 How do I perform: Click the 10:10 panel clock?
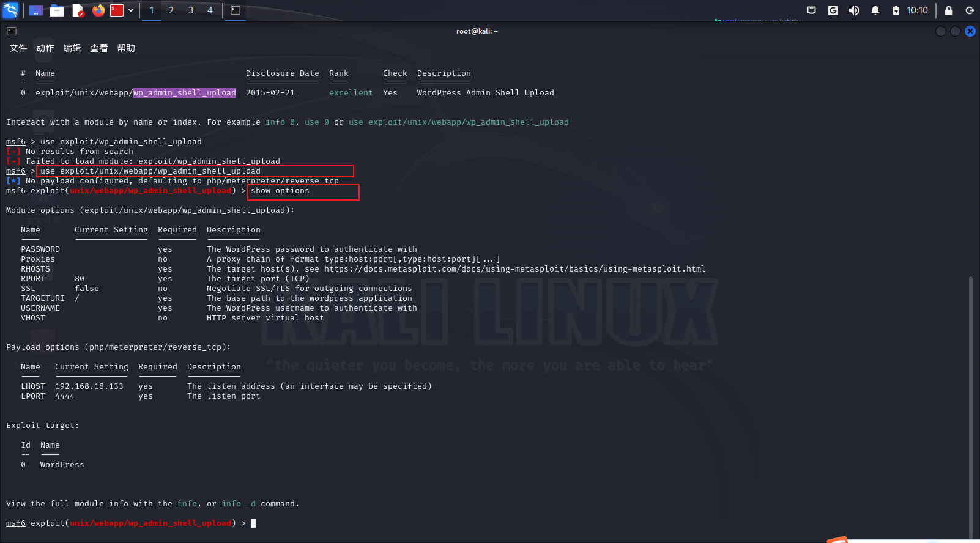point(917,10)
